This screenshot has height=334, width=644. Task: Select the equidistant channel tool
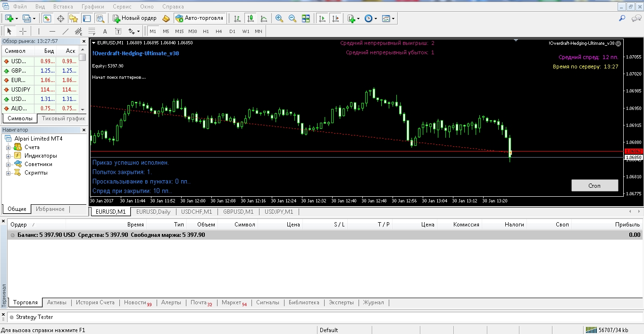[x=79, y=31]
